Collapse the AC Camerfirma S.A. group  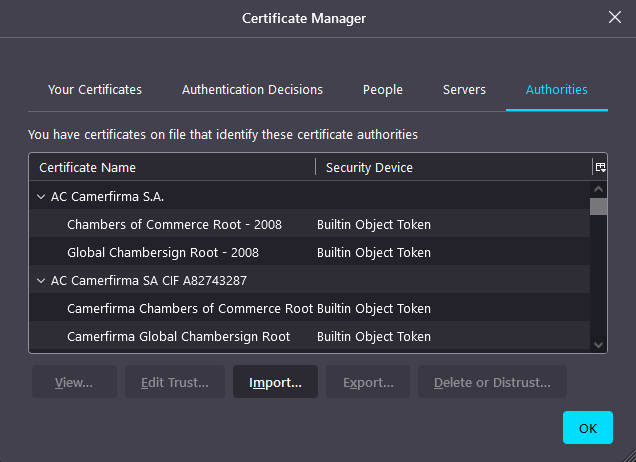(41, 197)
